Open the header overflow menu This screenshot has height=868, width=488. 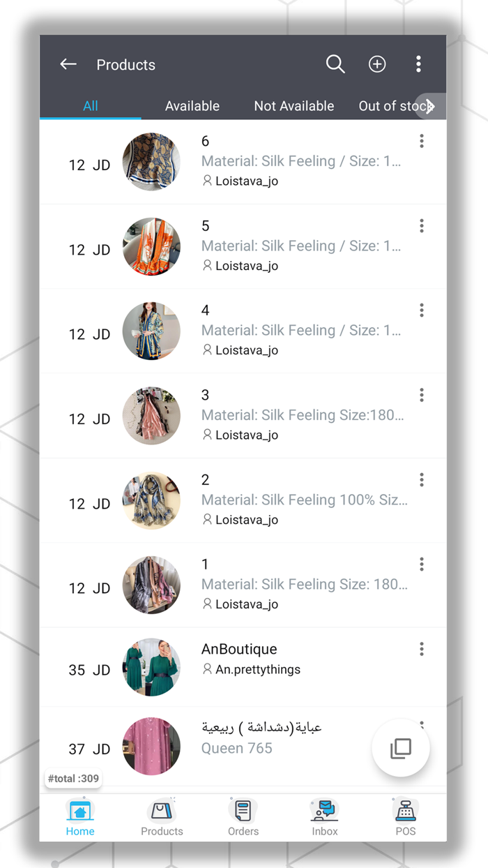[x=418, y=65]
